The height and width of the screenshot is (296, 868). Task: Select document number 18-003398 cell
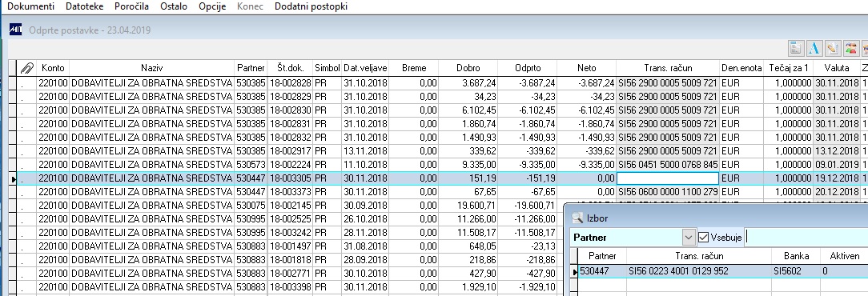[x=290, y=286]
